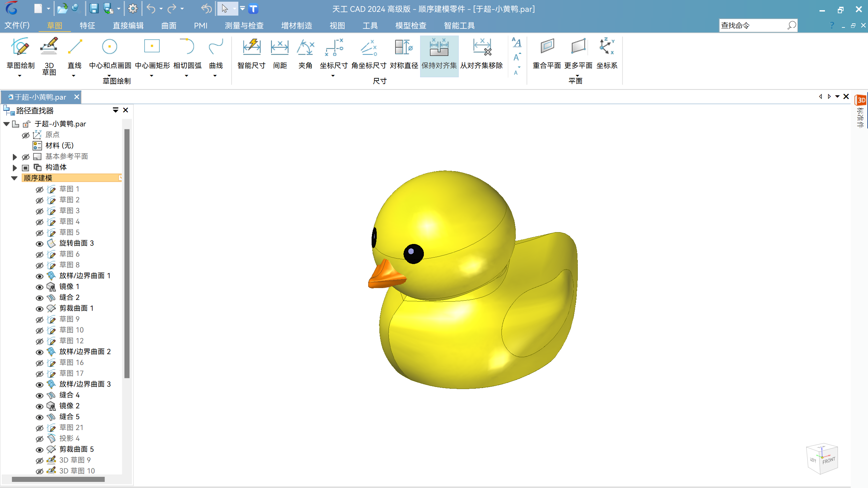Click 从对齐集移除 remove from alignment set
Screen dimensions: 868x488
tap(481, 54)
